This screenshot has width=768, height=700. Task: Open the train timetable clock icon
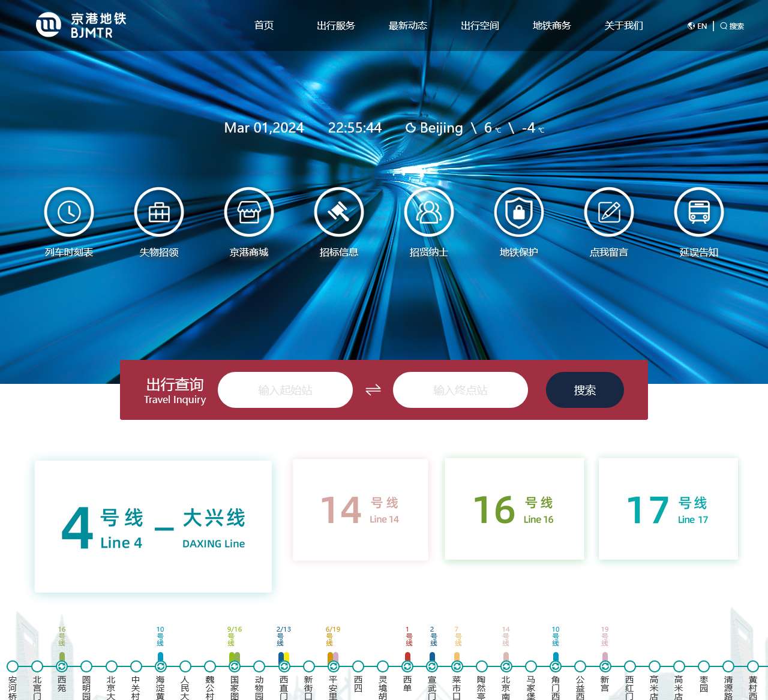[x=69, y=212]
